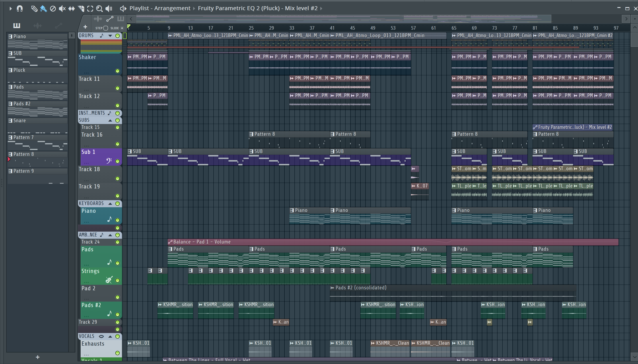Viewport: 638px width, 364px height.
Task: Click the note icon on Pads #2 track
Action: click(109, 314)
